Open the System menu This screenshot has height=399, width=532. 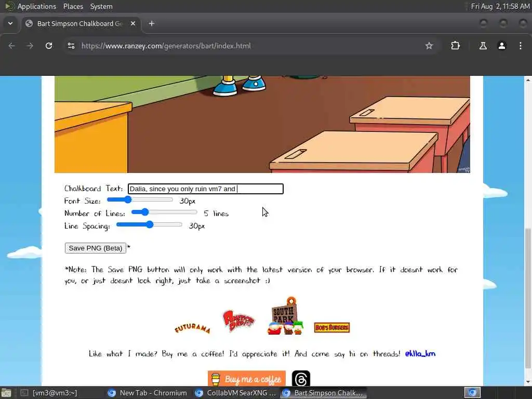[x=101, y=6]
